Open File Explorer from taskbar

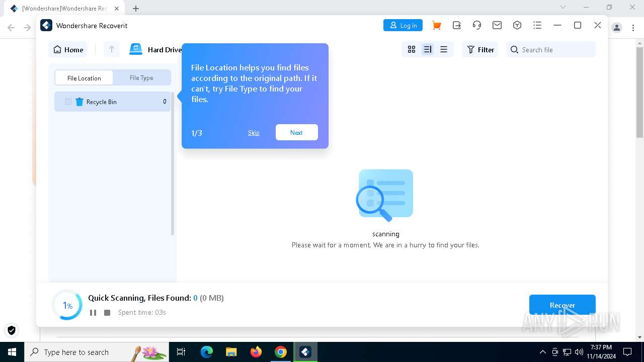pyautogui.click(x=231, y=352)
